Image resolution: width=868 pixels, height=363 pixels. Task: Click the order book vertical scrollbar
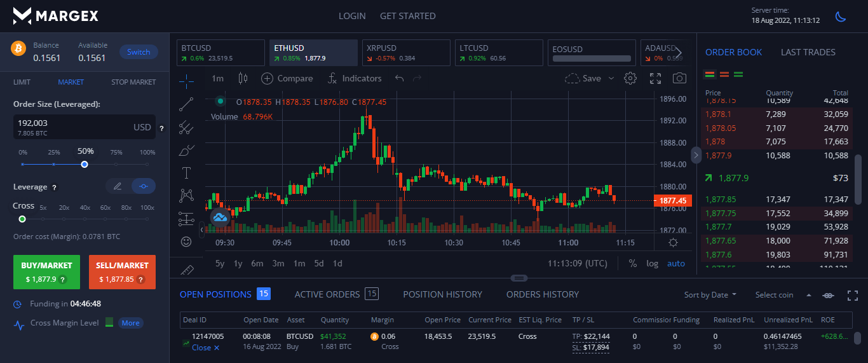point(858,179)
